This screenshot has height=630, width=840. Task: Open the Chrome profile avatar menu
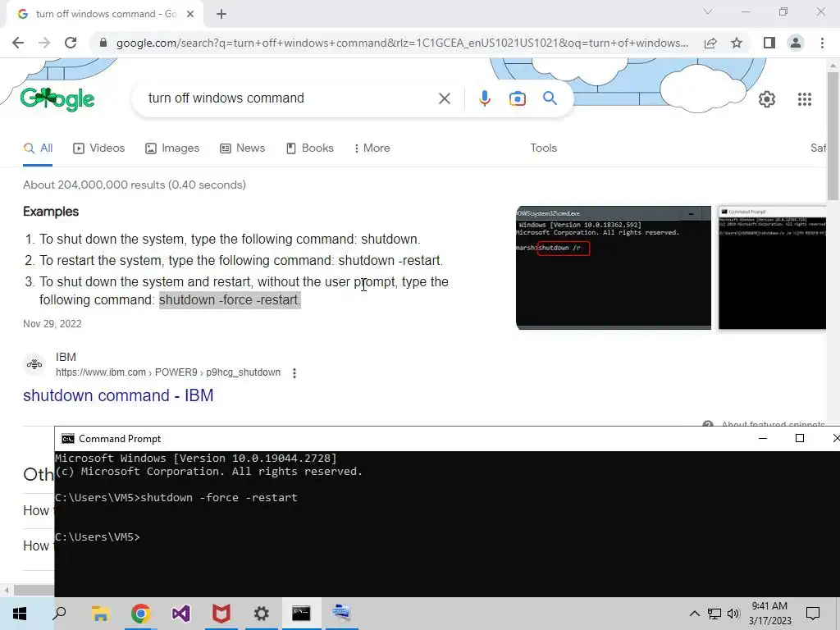(796, 43)
